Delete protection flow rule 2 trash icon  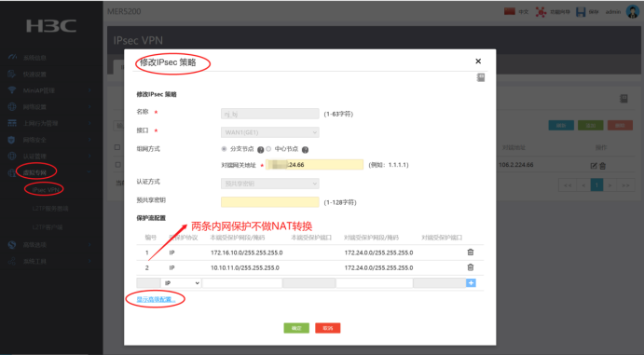[471, 267]
